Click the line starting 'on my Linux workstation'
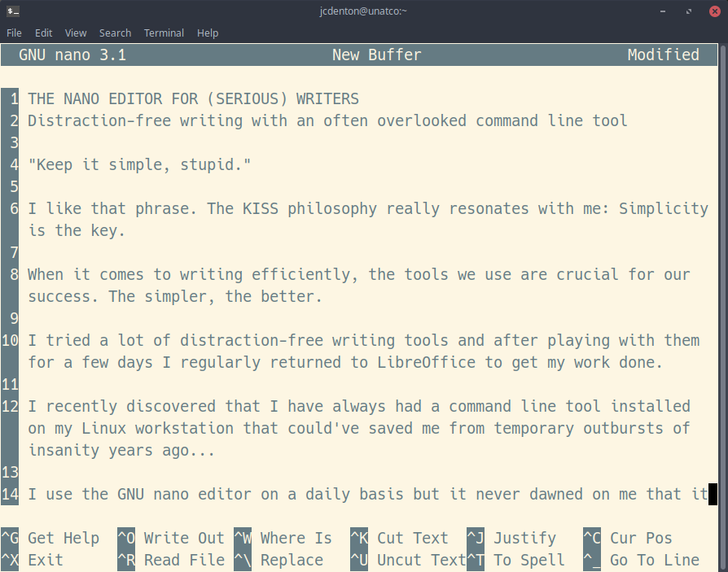Image resolution: width=728 pixels, height=572 pixels. coord(359,428)
